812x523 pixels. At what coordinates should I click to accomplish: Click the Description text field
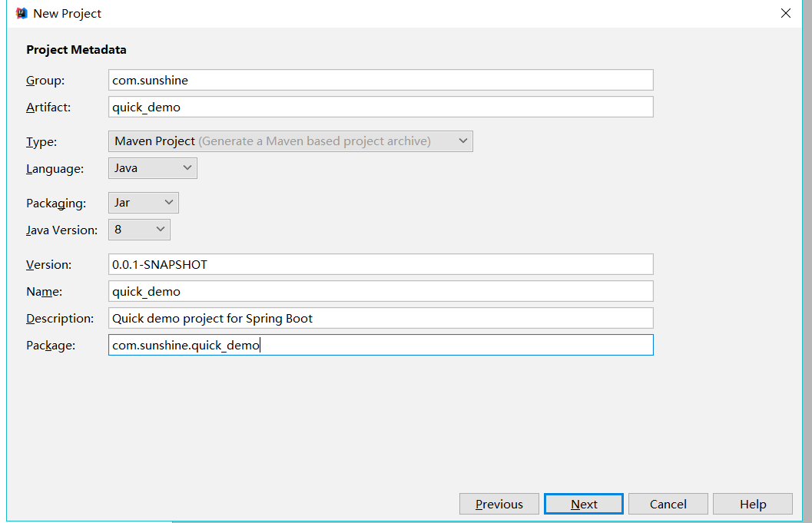pyautogui.click(x=380, y=318)
